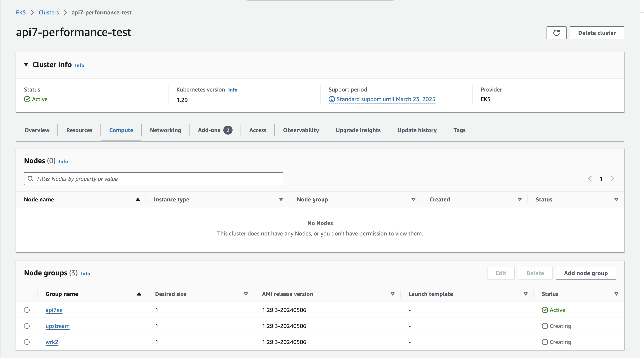The height and width of the screenshot is (358, 644).
Task: Select the radio button for upstream node group
Action: (x=27, y=326)
